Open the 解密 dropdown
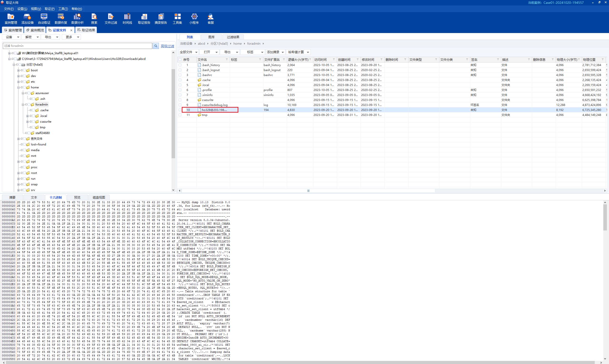The image size is (609, 364). (x=31, y=37)
